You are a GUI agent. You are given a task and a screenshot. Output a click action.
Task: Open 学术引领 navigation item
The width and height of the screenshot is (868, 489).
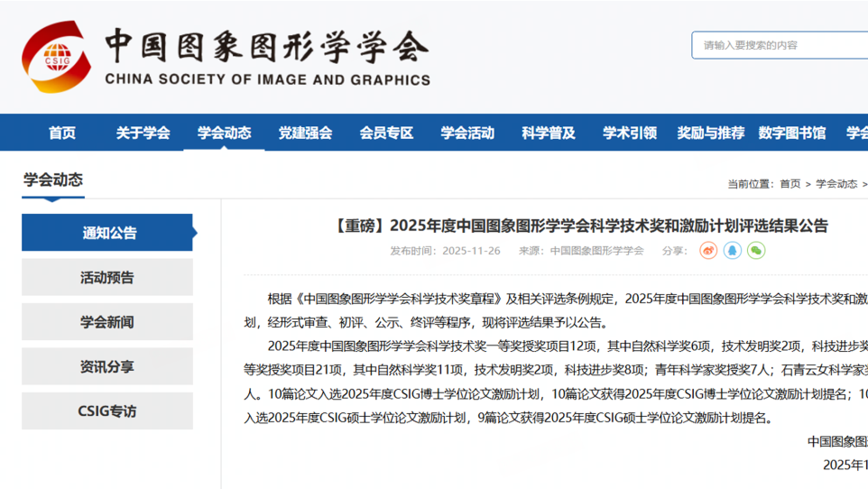(630, 133)
